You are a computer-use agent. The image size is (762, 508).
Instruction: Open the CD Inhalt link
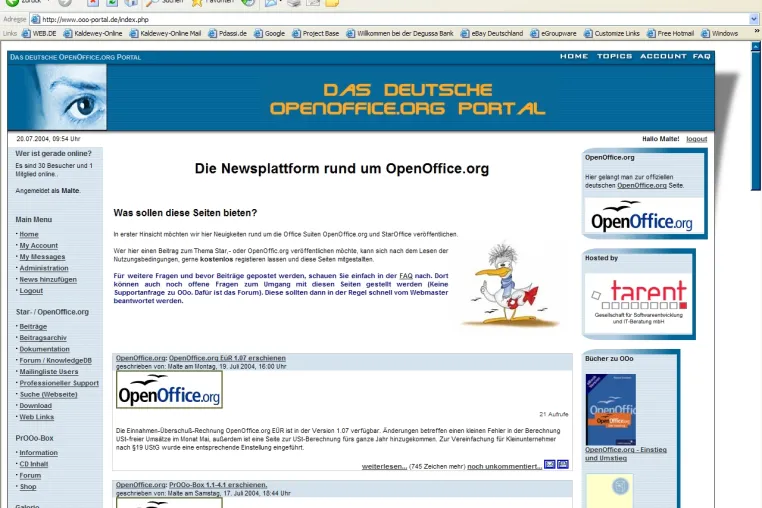34,464
